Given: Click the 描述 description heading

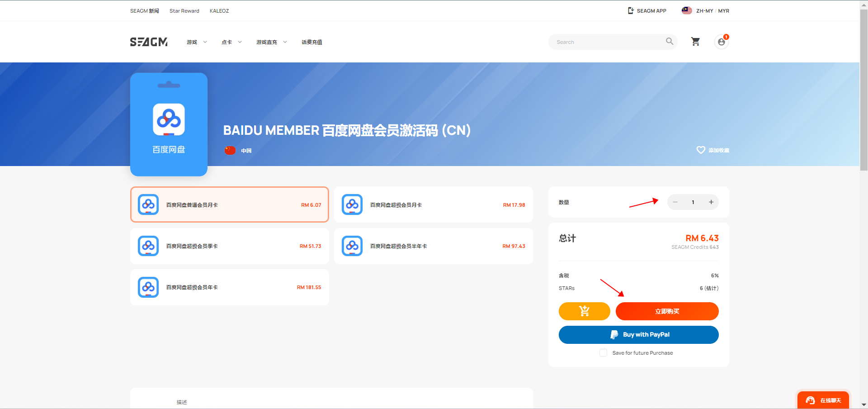Looking at the screenshot, I should pyautogui.click(x=182, y=402).
